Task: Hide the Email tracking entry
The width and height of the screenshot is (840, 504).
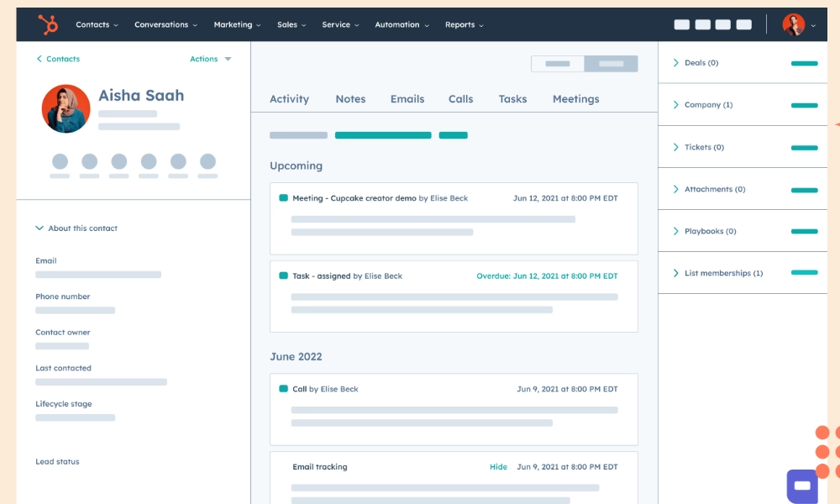Action: (x=498, y=467)
